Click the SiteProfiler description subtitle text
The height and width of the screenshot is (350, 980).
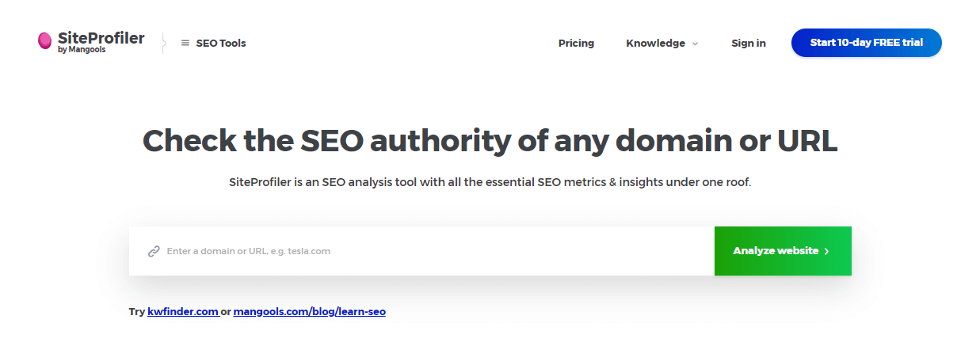[490, 182]
